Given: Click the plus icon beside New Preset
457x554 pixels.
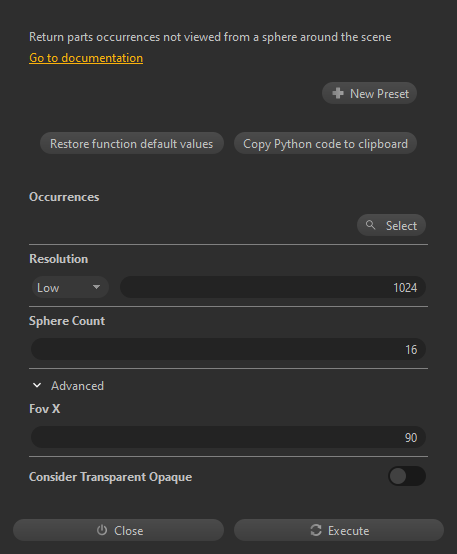Looking at the screenshot, I should [x=338, y=93].
